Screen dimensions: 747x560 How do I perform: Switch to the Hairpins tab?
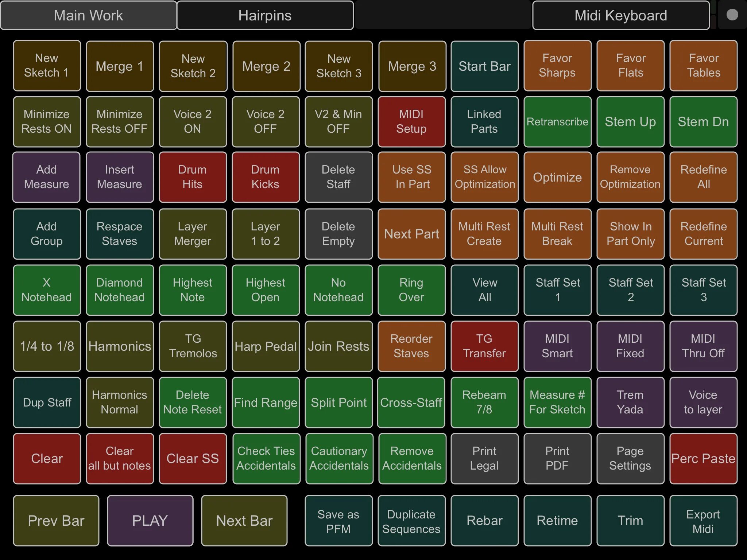click(265, 15)
